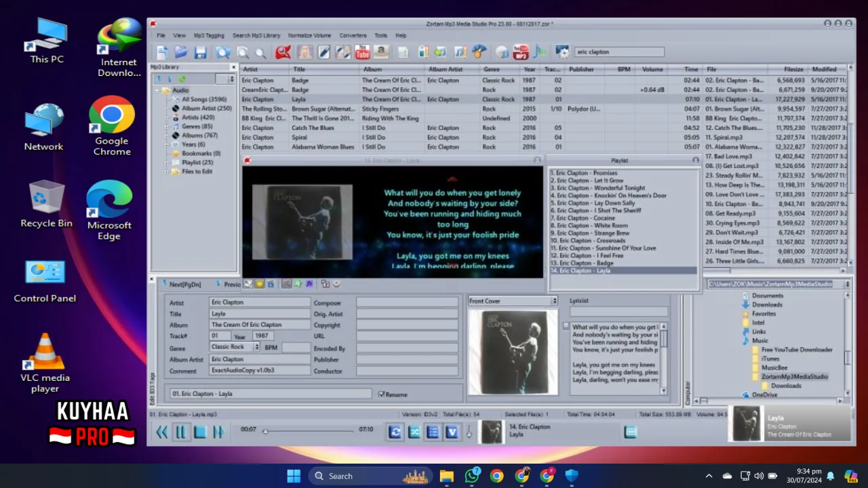Click the purple star icon in tag editor toolbar

[309, 284]
